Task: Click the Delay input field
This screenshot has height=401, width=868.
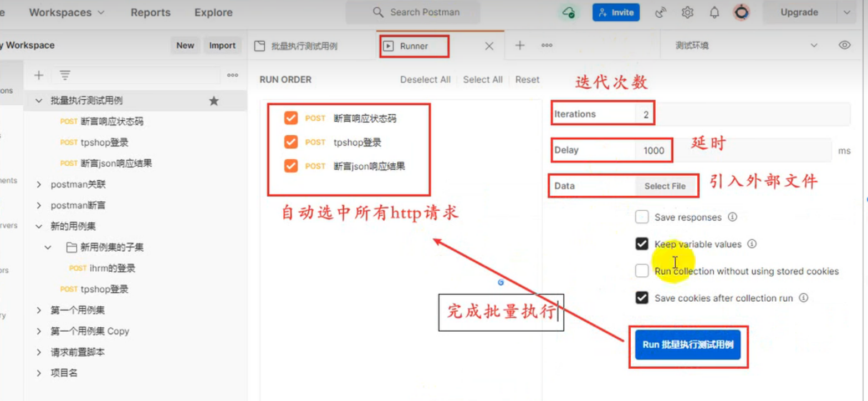Action: tap(733, 150)
